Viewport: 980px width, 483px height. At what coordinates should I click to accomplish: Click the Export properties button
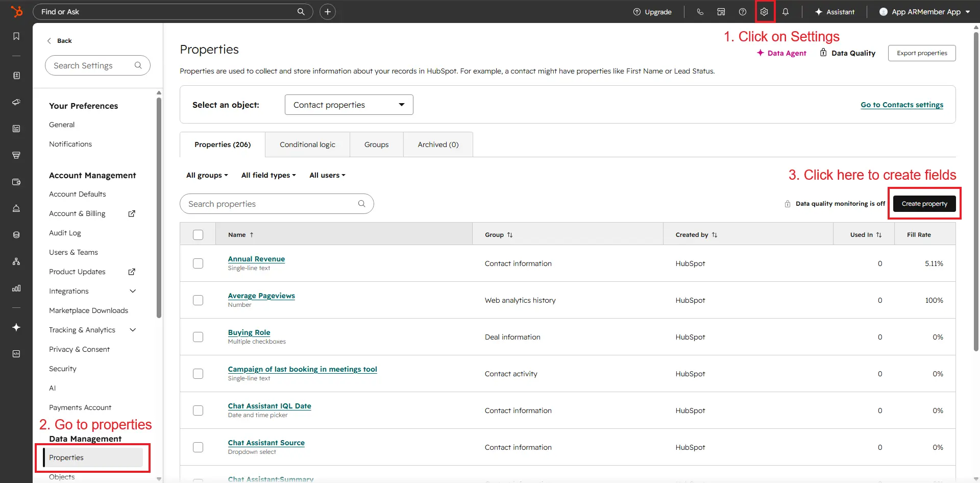pos(922,53)
